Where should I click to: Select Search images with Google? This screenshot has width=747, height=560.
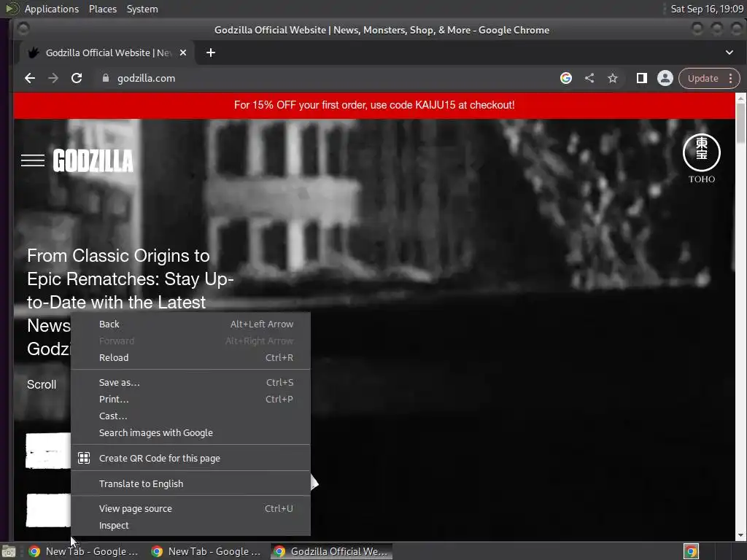190,433
